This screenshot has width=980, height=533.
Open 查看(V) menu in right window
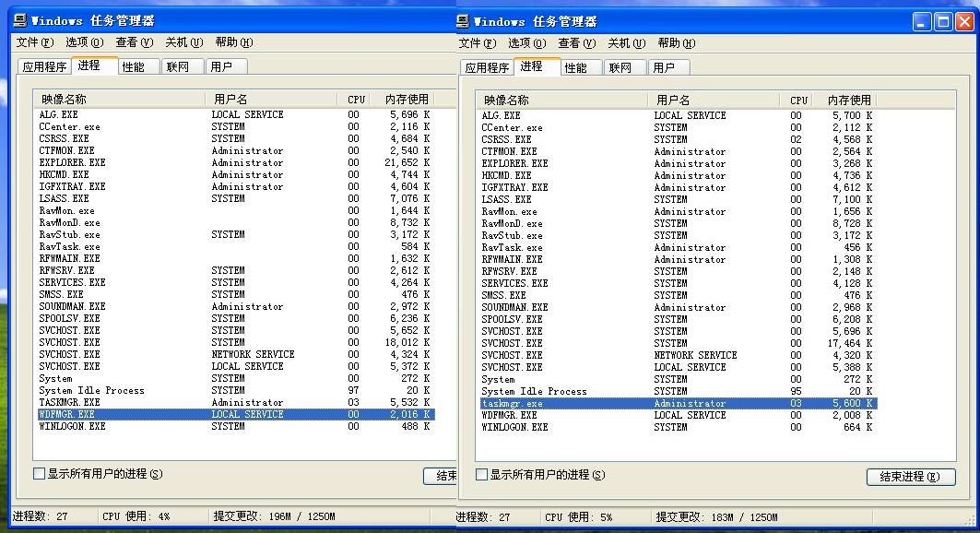[x=577, y=43]
